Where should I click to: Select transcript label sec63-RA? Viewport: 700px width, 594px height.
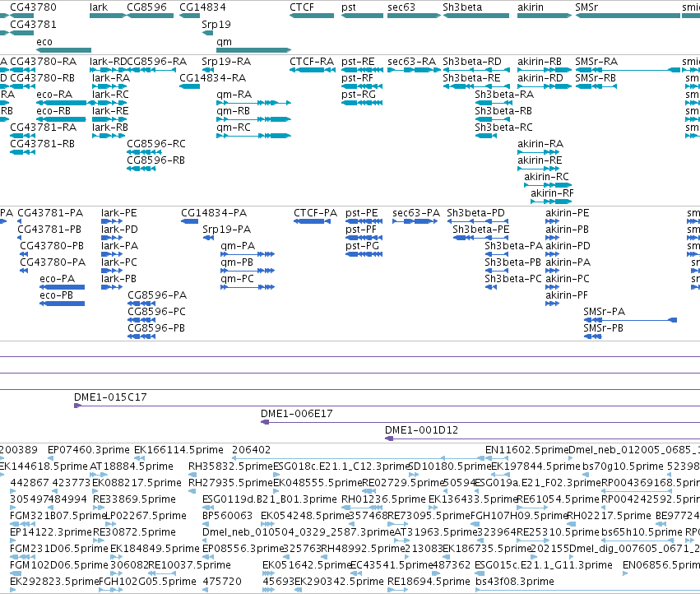(x=411, y=62)
